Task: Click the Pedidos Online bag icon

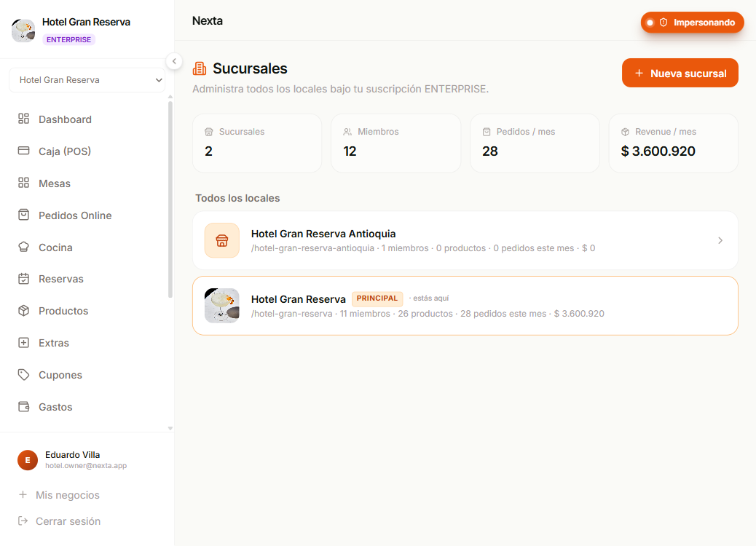Action: pos(23,215)
